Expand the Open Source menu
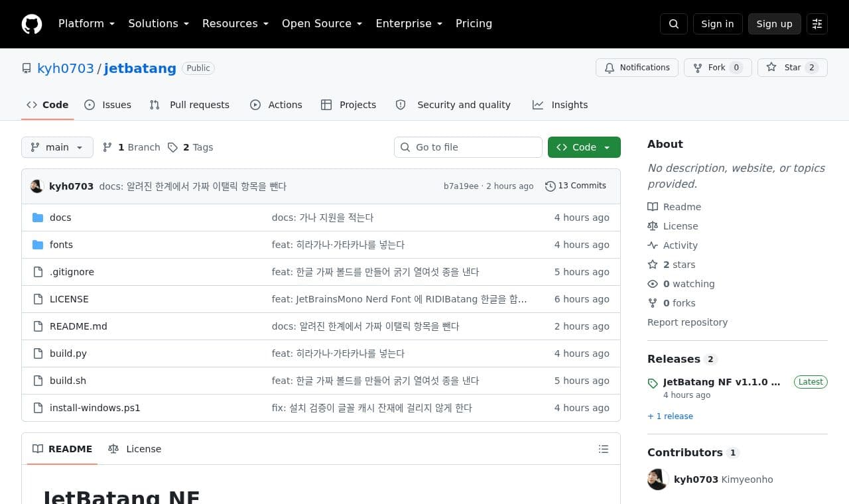 point(322,24)
